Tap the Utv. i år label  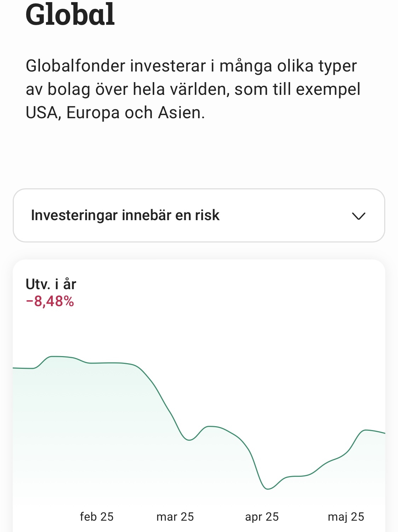(x=51, y=284)
